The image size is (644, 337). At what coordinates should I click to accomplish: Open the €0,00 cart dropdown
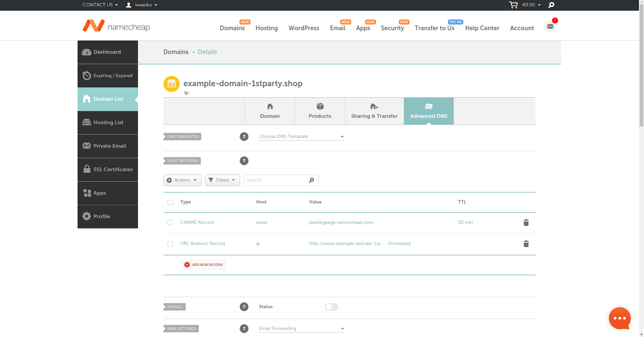point(531,5)
